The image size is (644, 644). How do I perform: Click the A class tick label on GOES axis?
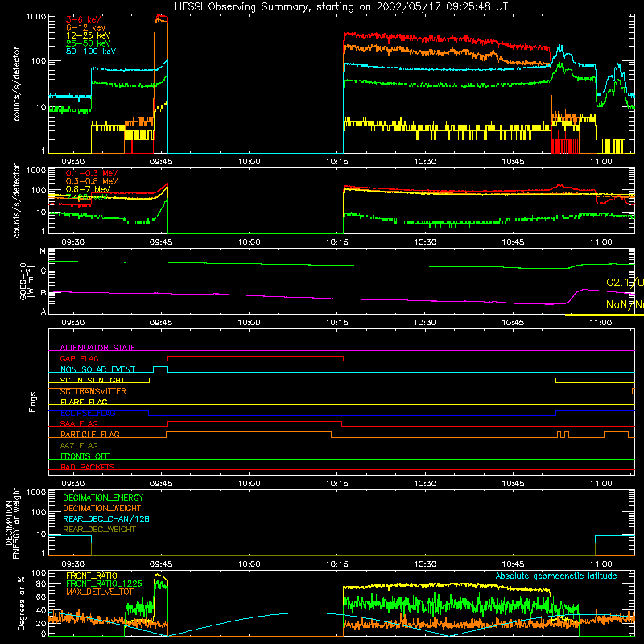(x=43, y=312)
